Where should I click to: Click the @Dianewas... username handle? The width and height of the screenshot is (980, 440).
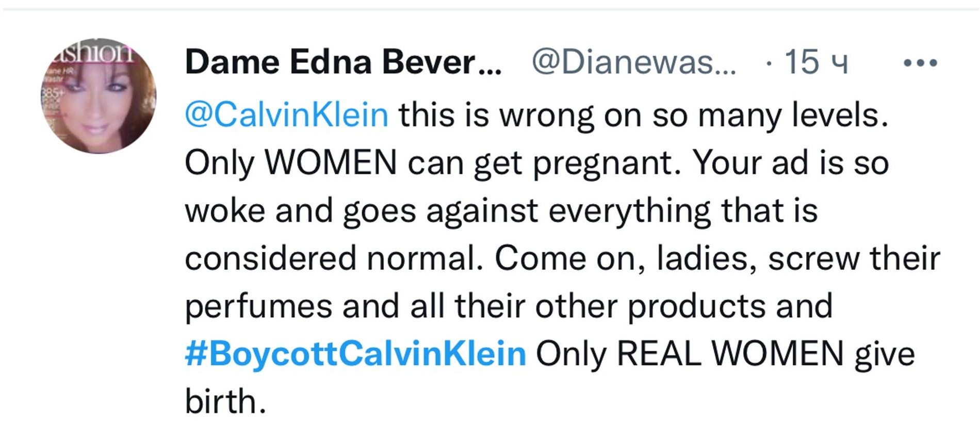point(634,62)
